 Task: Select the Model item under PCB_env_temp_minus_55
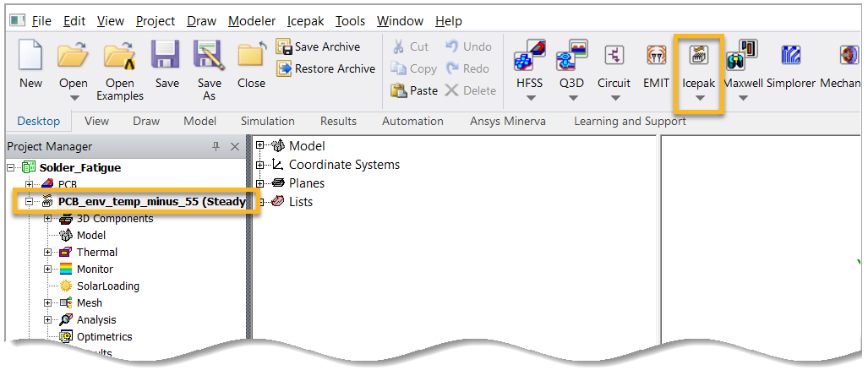(82, 236)
